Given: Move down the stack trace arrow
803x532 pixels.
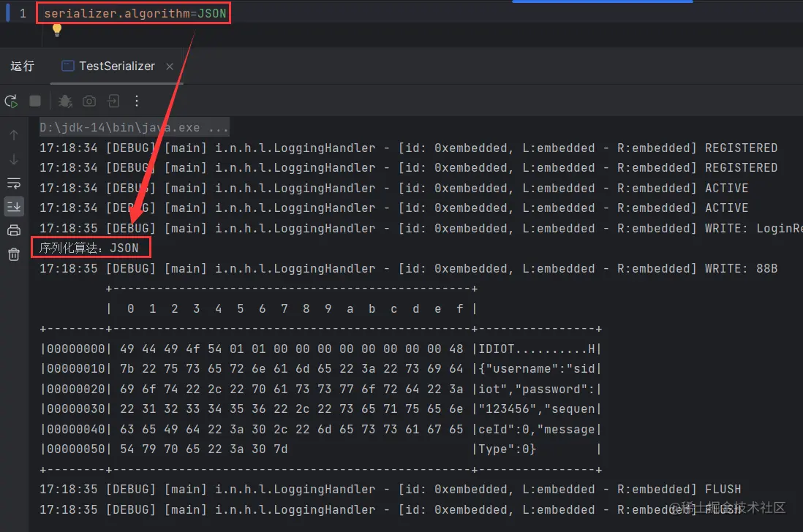Looking at the screenshot, I should pyautogui.click(x=14, y=159).
